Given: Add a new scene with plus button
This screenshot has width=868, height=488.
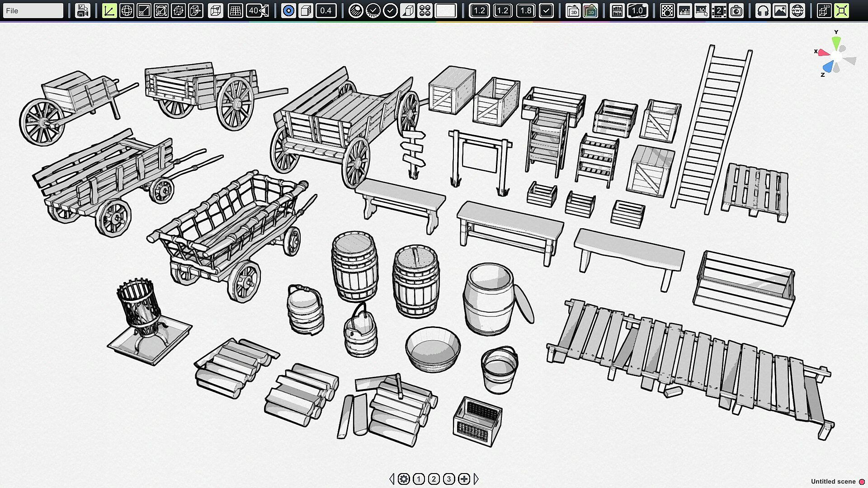Looking at the screenshot, I should (464, 479).
